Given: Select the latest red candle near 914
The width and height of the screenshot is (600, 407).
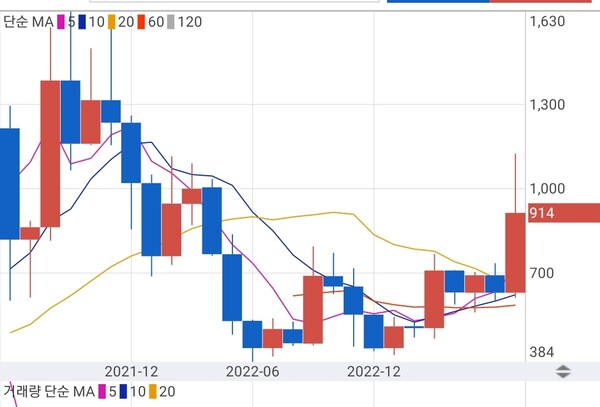Looking at the screenshot, I should 516,252.
